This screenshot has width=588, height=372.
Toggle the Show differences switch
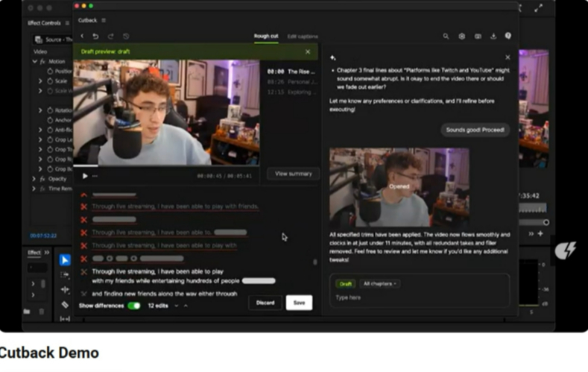(133, 306)
